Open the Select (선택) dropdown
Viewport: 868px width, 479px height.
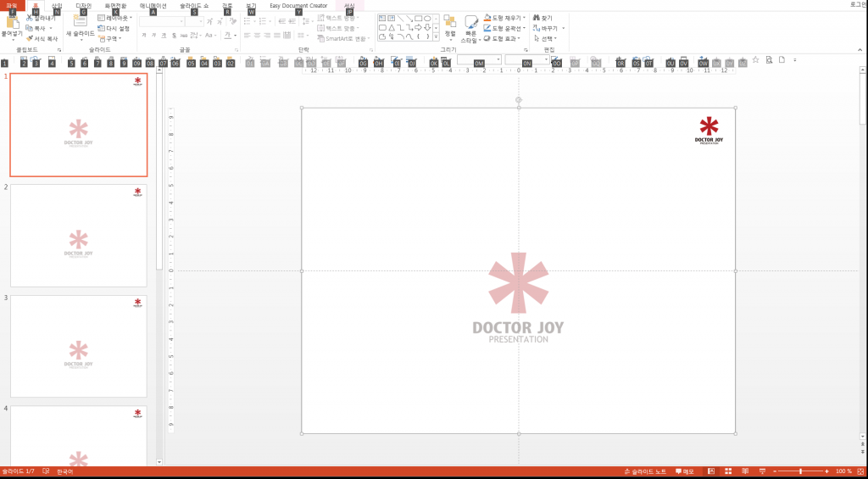545,38
